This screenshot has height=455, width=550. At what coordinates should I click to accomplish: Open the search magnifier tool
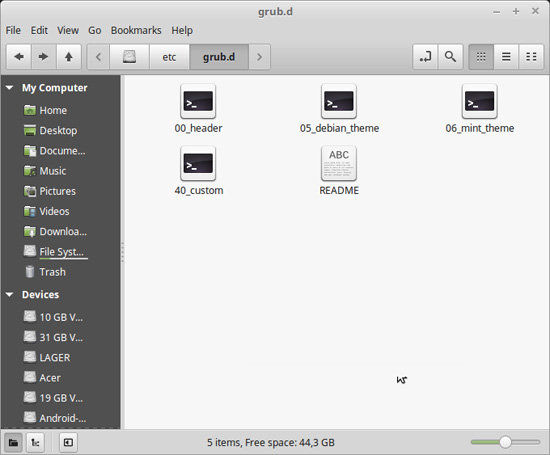(x=450, y=57)
